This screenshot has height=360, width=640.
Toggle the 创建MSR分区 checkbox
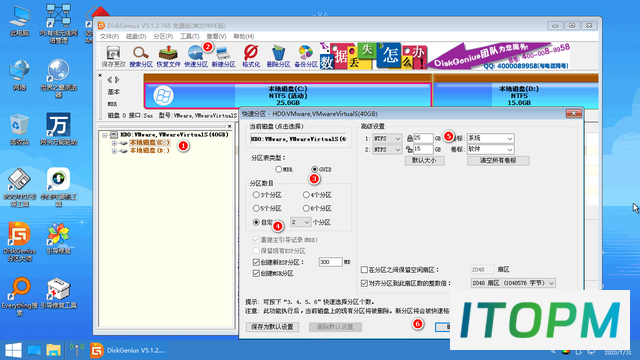click(256, 273)
